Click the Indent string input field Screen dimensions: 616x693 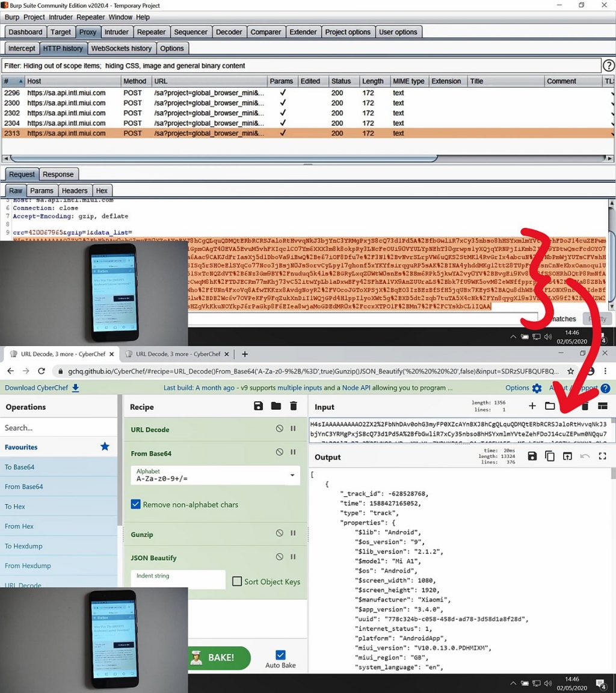[x=178, y=579]
